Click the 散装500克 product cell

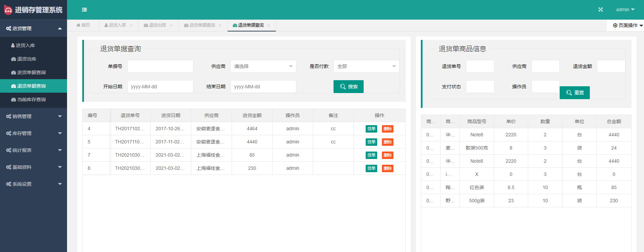477,148
